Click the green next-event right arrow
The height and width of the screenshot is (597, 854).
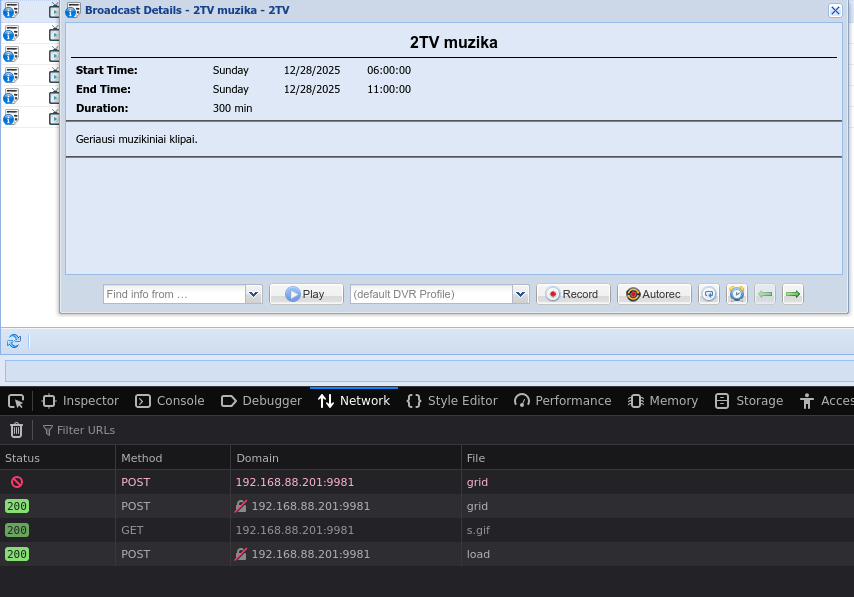[793, 294]
